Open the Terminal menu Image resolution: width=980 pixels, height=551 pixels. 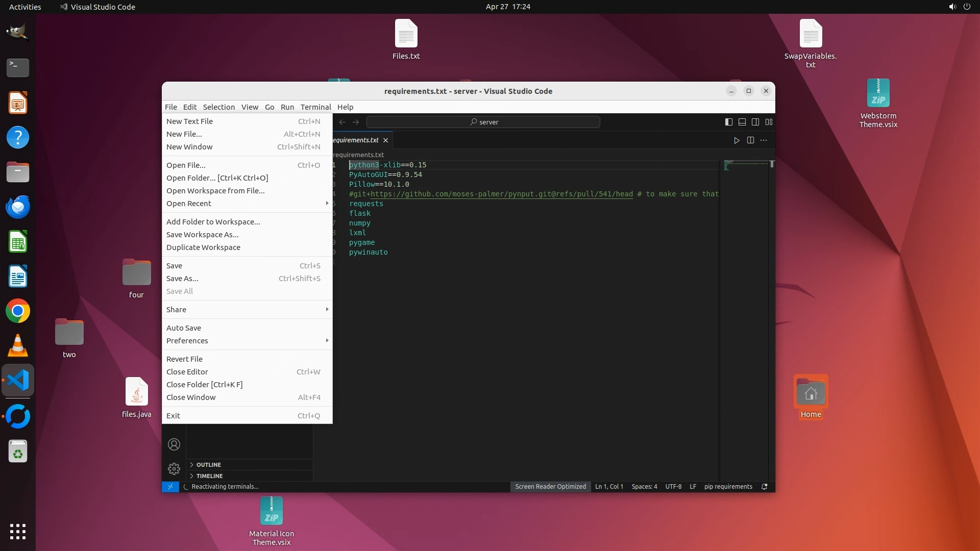coord(315,107)
